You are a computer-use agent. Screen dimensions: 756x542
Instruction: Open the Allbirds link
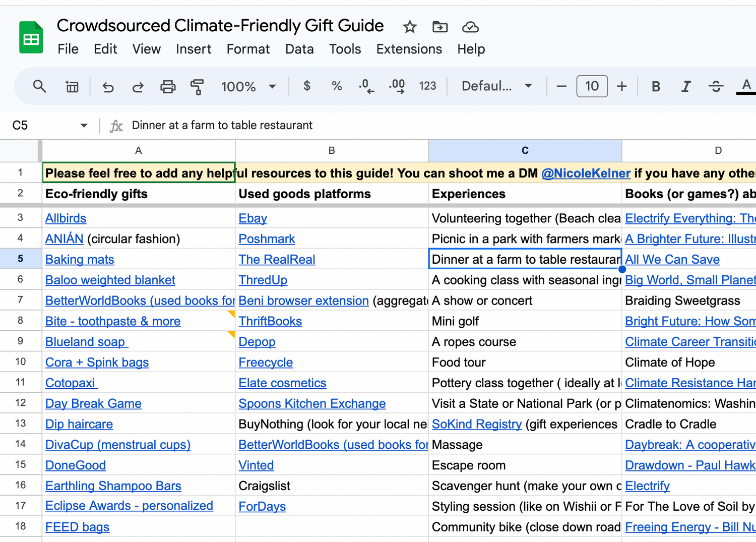(x=66, y=218)
